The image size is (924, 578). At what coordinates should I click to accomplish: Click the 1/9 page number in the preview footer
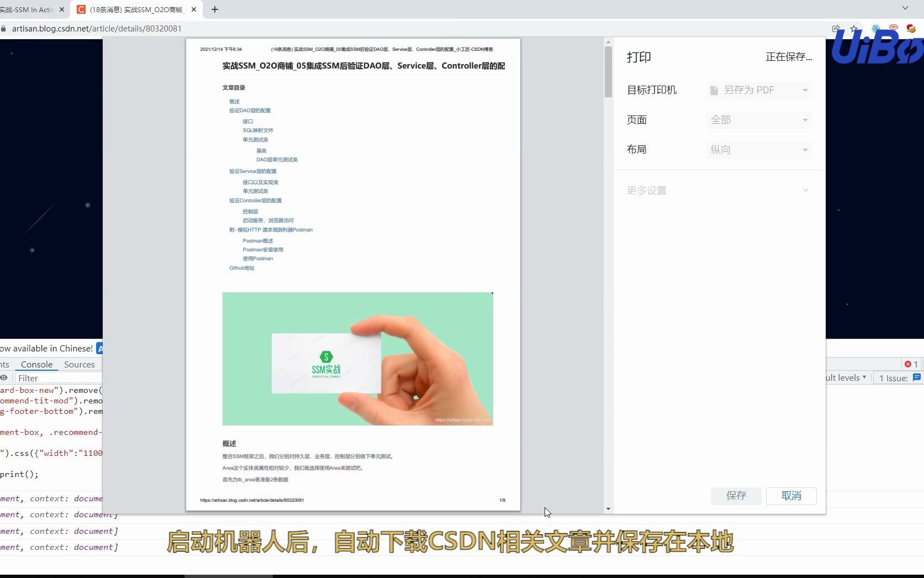(502, 500)
